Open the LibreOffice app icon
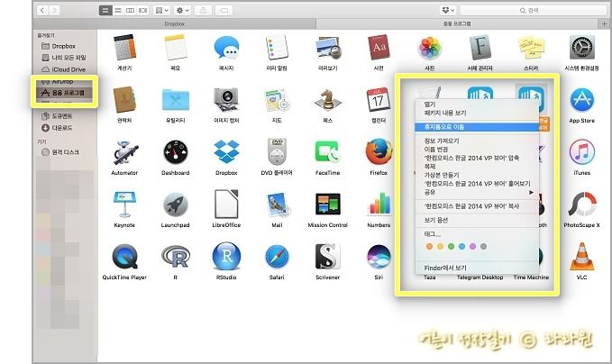Viewport: 612px width, 364px height. [x=226, y=204]
